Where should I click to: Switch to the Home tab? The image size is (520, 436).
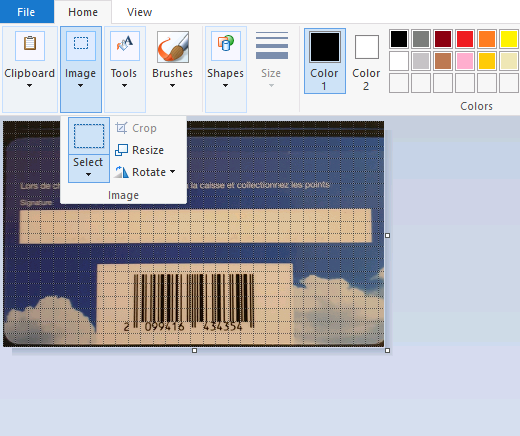click(83, 12)
